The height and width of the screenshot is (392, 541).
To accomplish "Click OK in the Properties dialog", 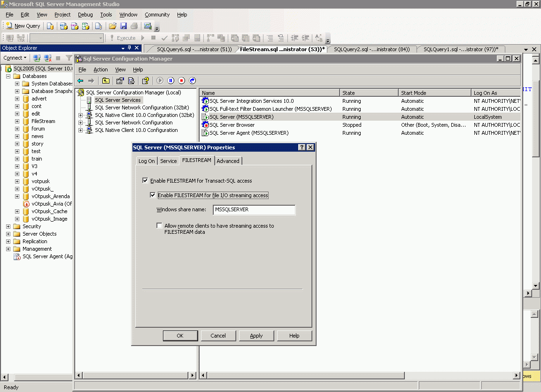I will [180, 336].
